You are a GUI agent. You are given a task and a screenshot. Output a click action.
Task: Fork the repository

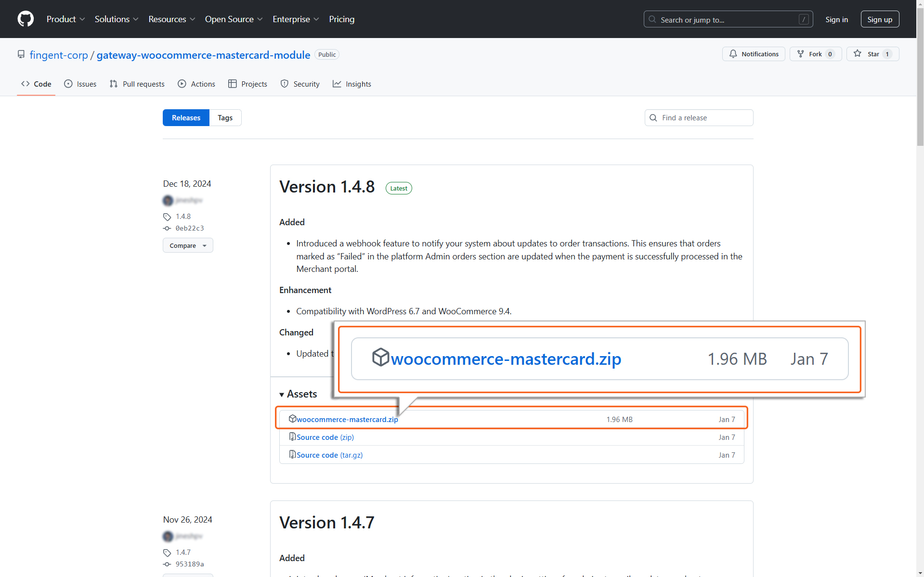pos(816,54)
